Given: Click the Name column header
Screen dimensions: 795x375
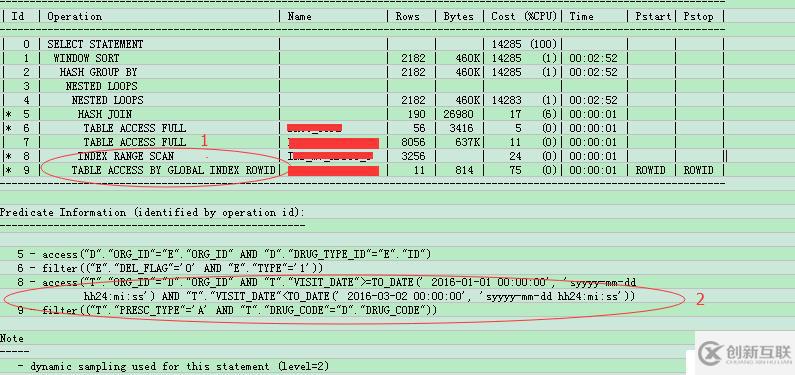Looking at the screenshot, I should 299,17.
